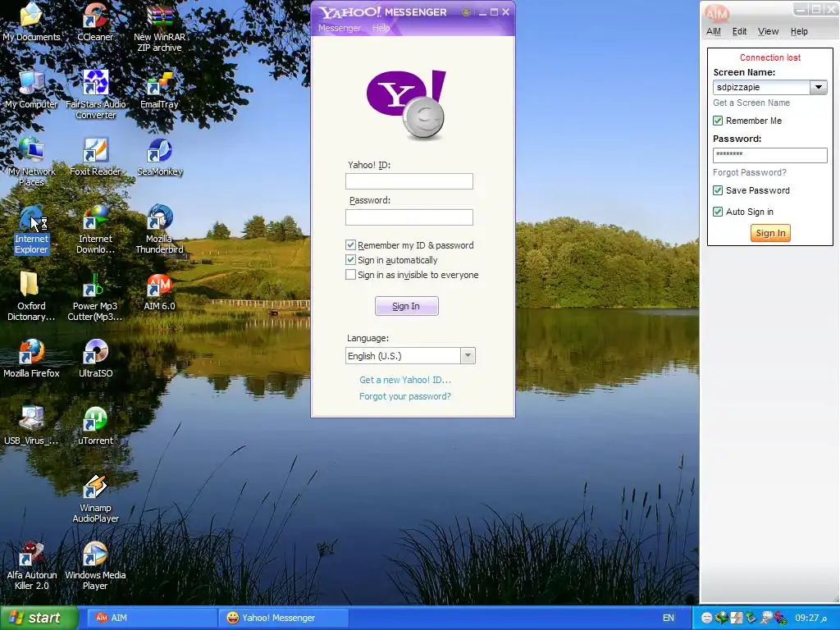Focus the Yahoo Messenger Password field

click(x=409, y=217)
